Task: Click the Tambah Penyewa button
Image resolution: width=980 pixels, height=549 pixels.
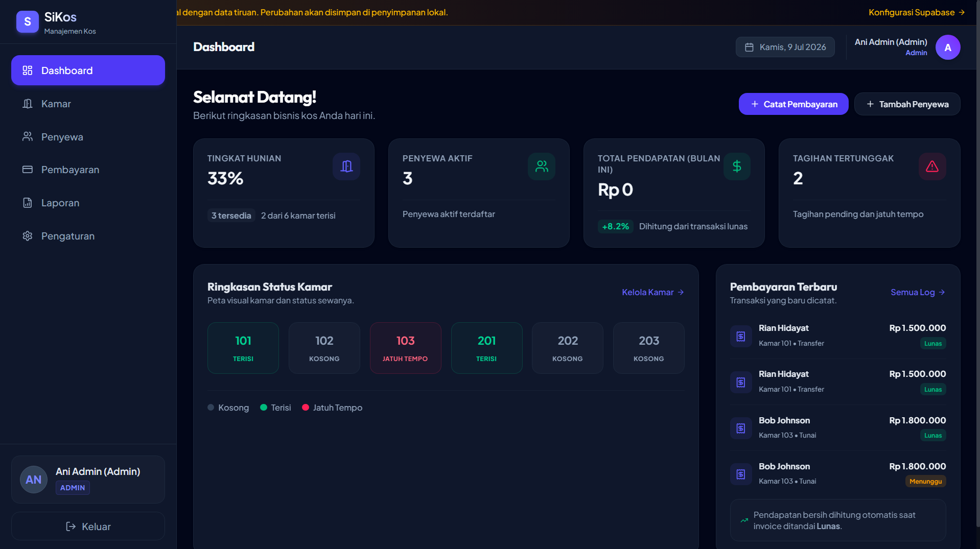Action: (x=907, y=104)
